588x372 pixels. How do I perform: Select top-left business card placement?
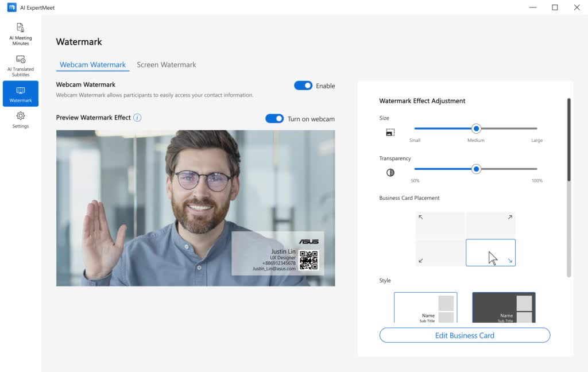click(440, 225)
